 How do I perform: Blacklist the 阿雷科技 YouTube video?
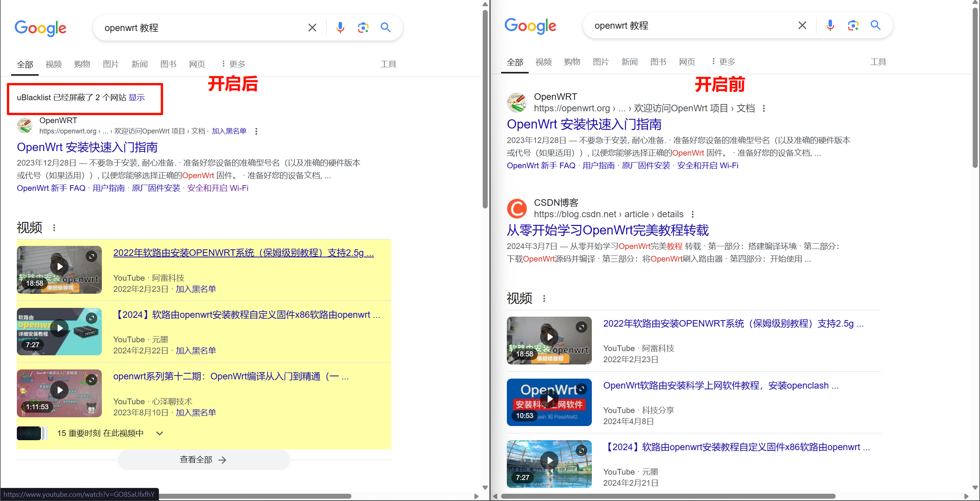pos(196,289)
